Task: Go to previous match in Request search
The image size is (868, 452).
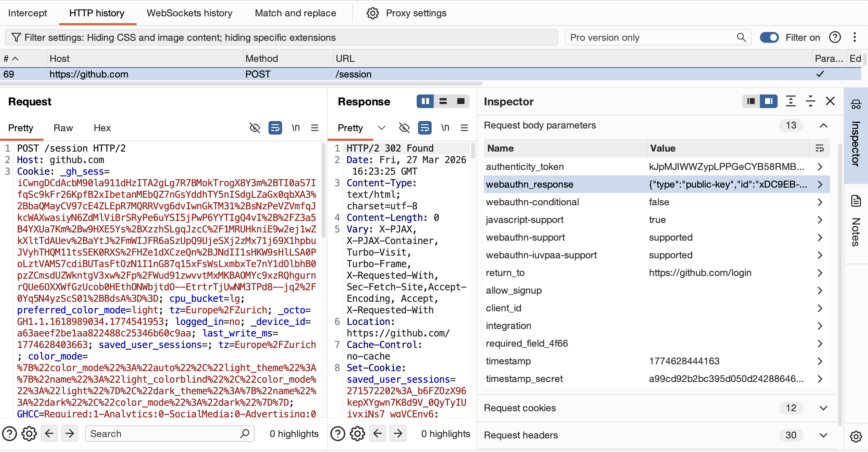Action: tap(49, 434)
